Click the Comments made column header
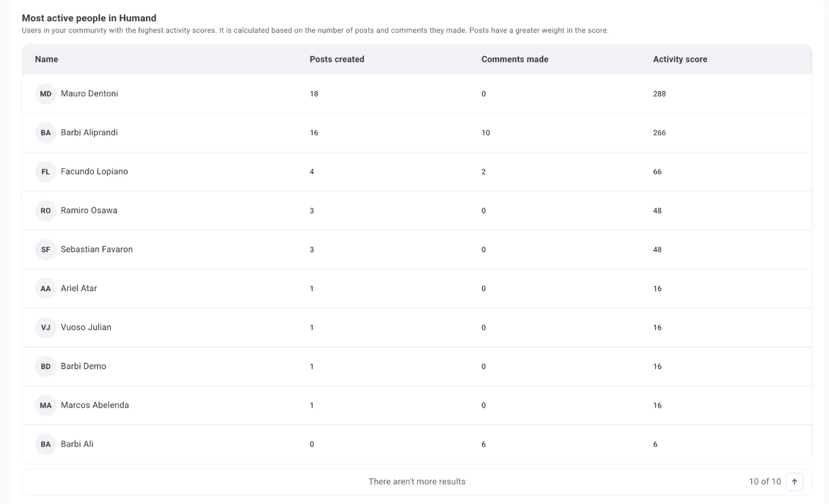Image resolution: width=829 pixels, height=504 pixels. coord(515,59)
